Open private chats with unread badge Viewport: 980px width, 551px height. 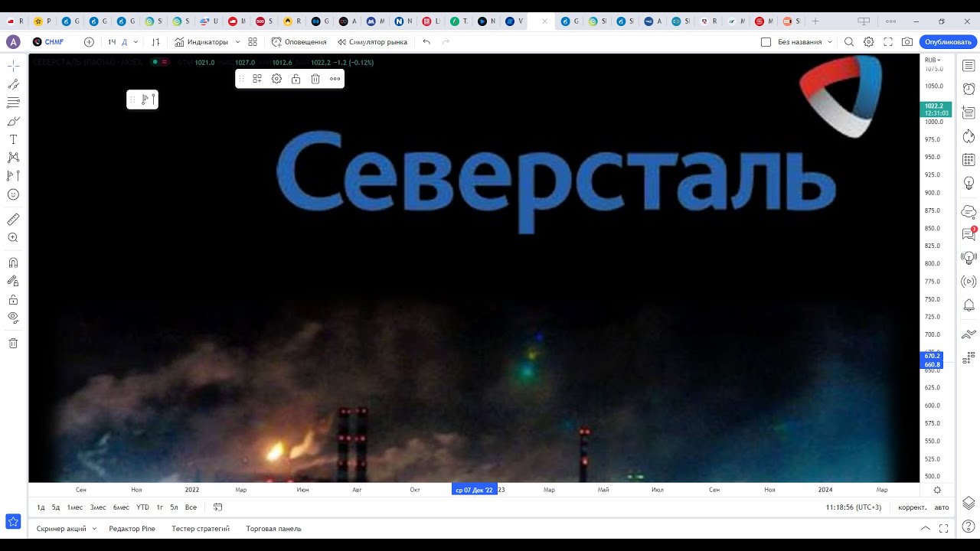pos(969,234)
